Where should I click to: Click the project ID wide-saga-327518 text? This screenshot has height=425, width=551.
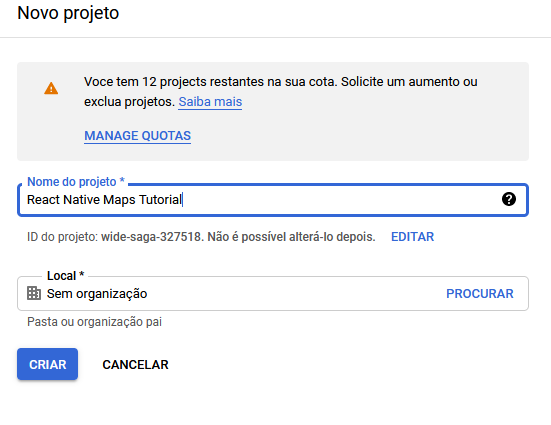point(151,237)
